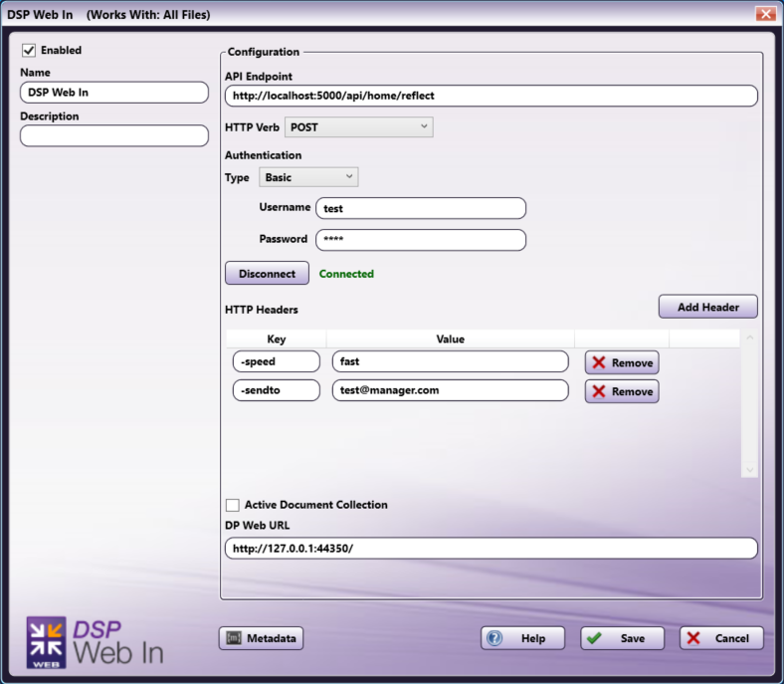784x684 pixels.
Task: Cancel the dialog
Action: [x=721, y=638]
